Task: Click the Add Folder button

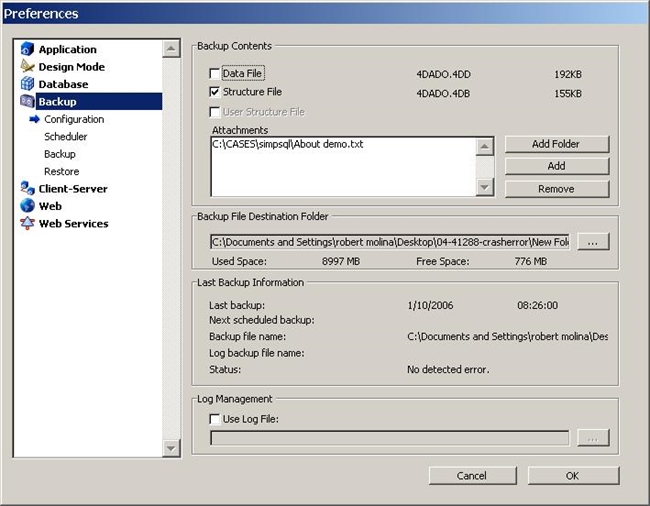Action: (x=556, y=144)
